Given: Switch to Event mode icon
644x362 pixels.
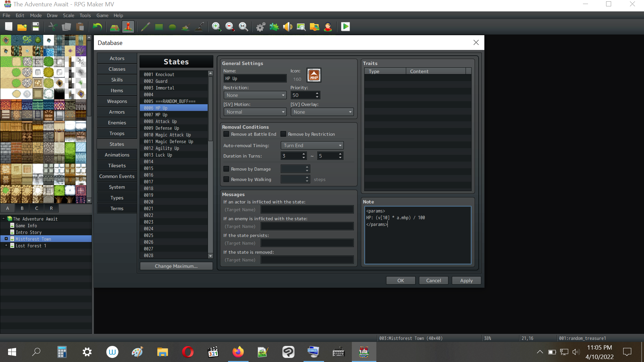Looking at the screenshot, I should (128, 27).
